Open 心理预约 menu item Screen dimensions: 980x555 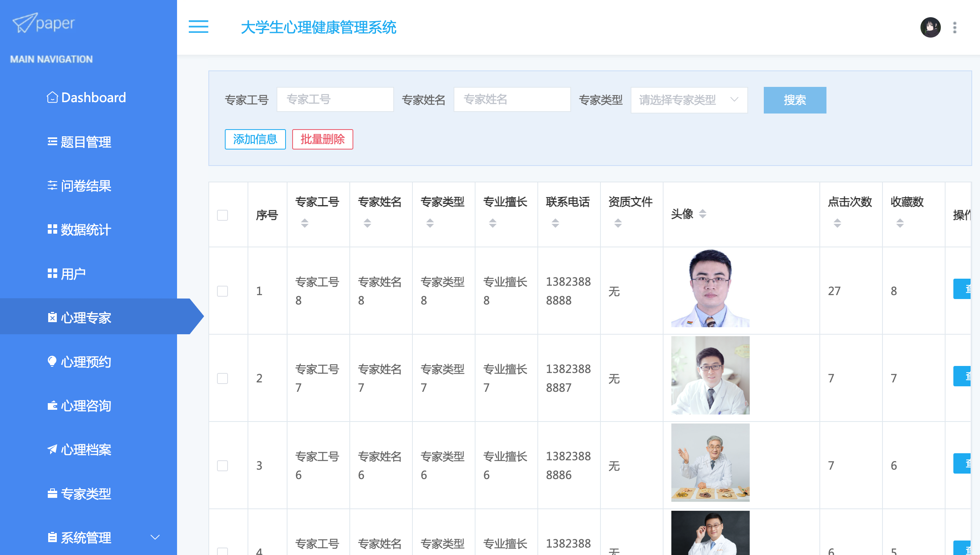pyautogui.click(x=86, y=362)
